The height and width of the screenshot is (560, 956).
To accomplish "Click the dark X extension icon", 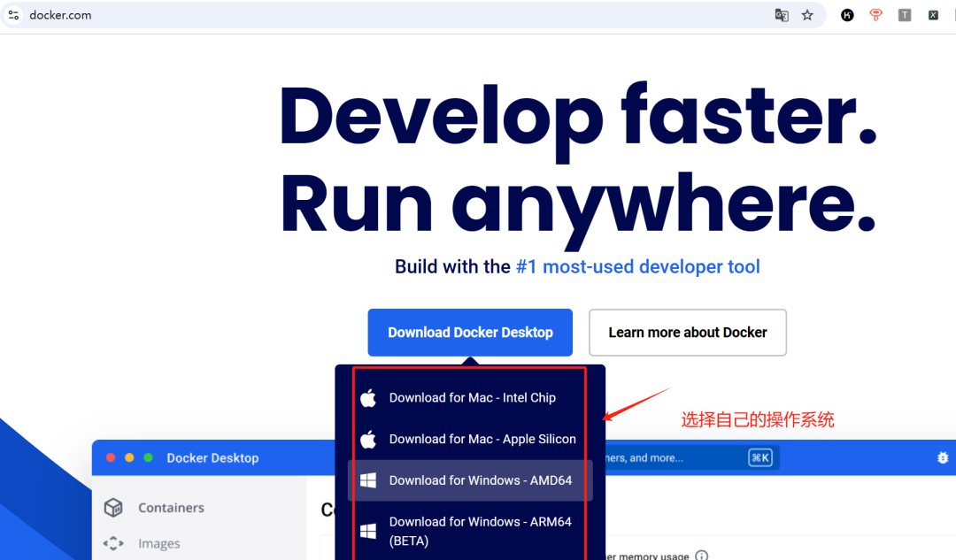I will point(933,15).
